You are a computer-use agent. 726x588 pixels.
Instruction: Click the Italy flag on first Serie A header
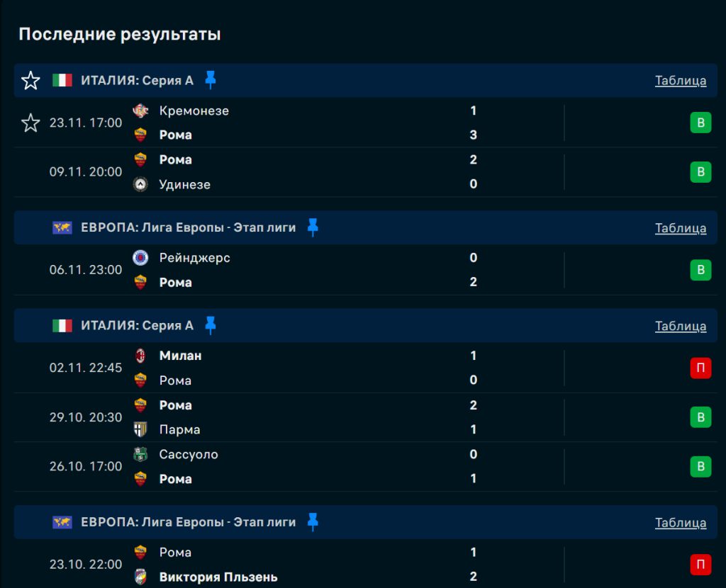coord(62,80)
